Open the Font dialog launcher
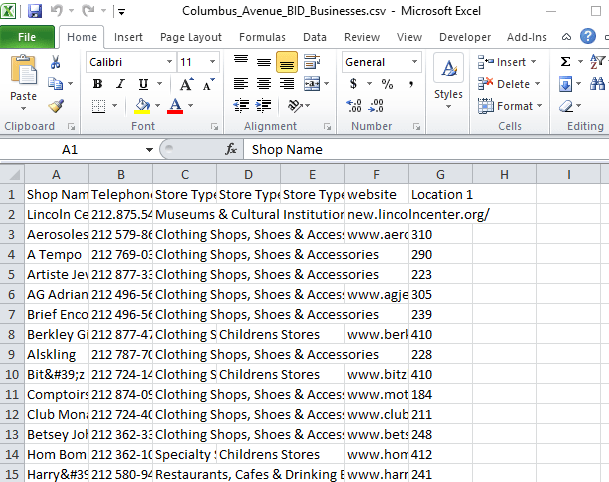Viewport: 609px width, 482px height. pos(214,127)
